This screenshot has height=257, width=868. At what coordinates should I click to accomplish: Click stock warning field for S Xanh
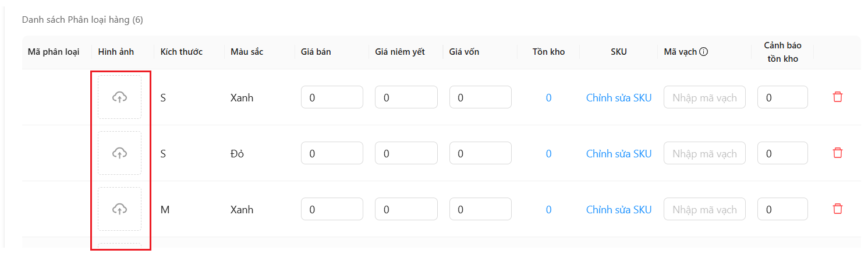pos(782,97)
